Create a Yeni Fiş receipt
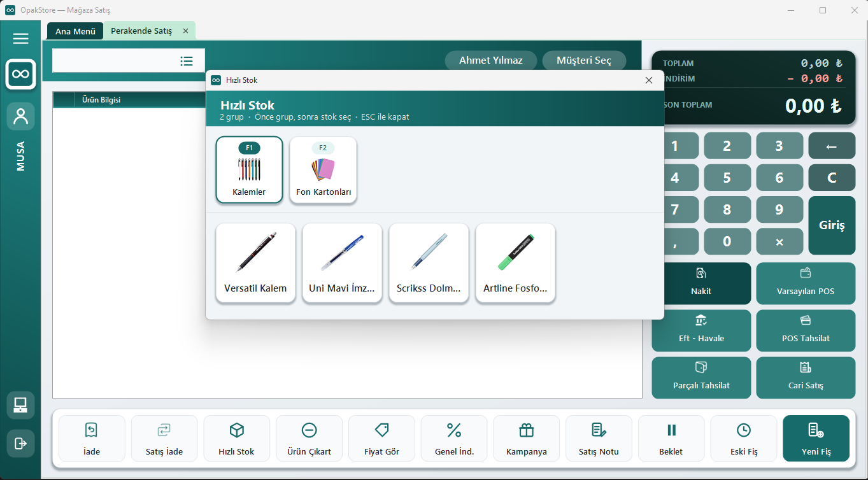868x480 pixels. coord(816,439)
